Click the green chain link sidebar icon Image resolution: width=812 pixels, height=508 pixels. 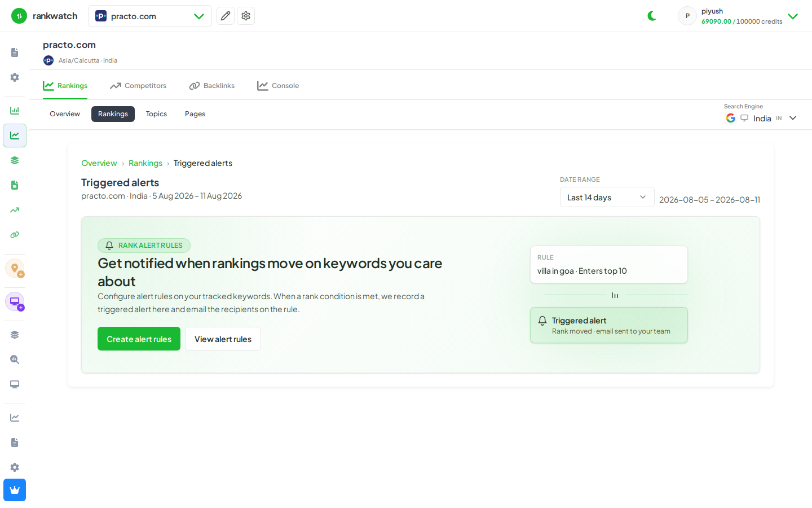point(15,235)
